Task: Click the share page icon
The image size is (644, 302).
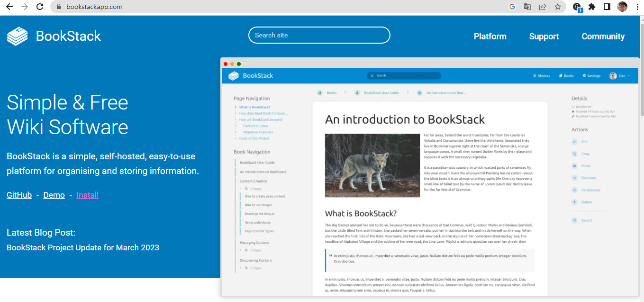Action: pos(543,7)
